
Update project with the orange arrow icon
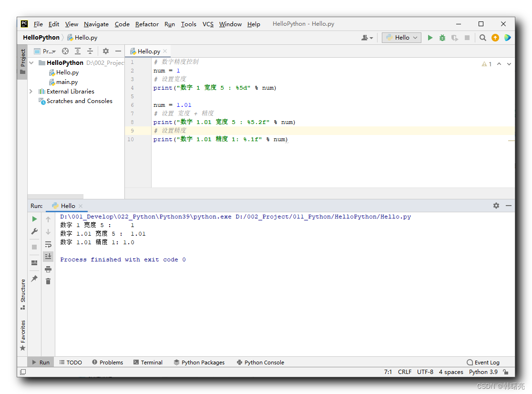(496, 37)
